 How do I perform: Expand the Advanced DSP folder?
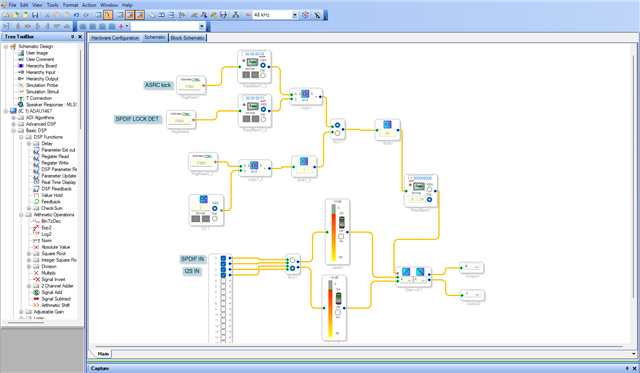(x=13, y=124)
